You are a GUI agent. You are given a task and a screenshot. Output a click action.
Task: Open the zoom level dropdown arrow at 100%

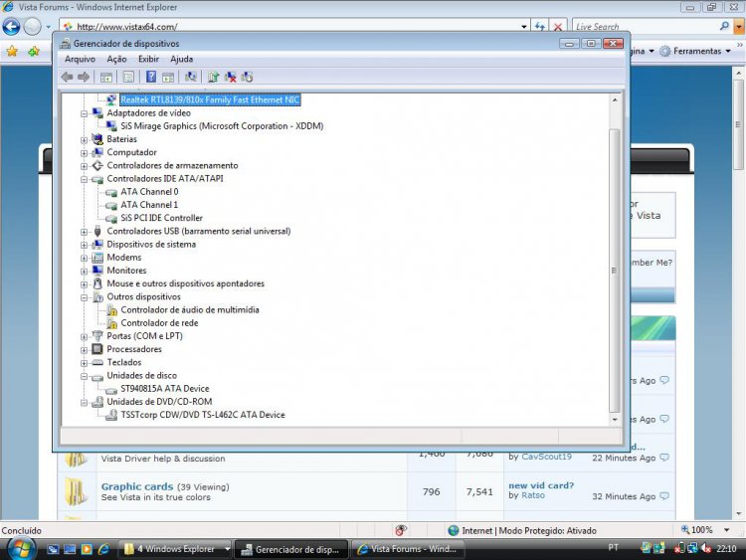[x=726, y=530]
